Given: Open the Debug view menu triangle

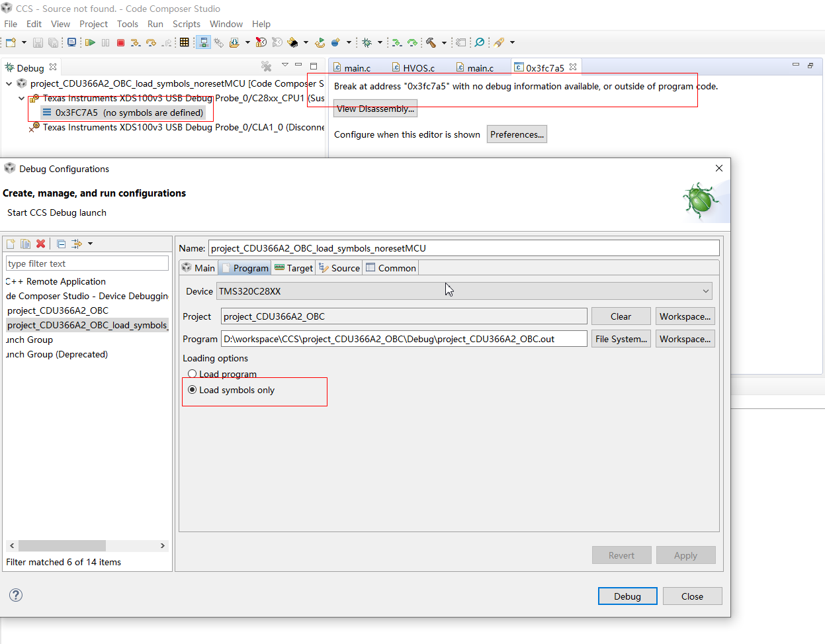Looking at the screenshot, I should pos(285,65).
